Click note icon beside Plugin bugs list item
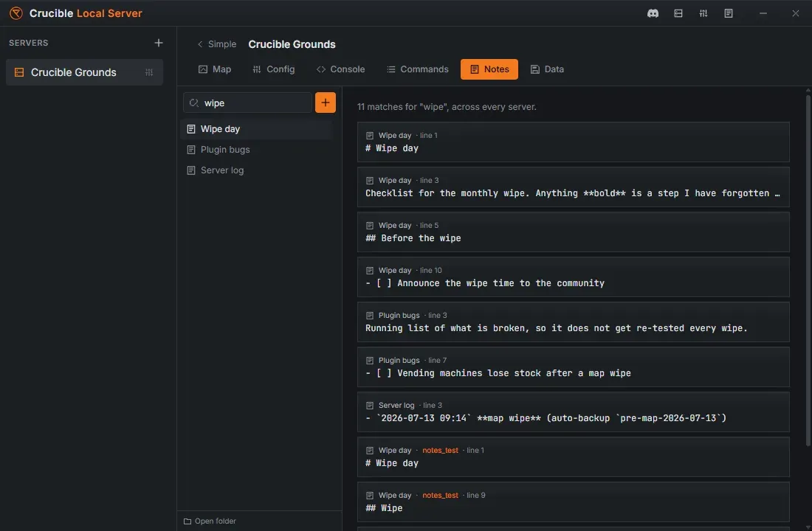812x531 pixels. tap(191, 150)
